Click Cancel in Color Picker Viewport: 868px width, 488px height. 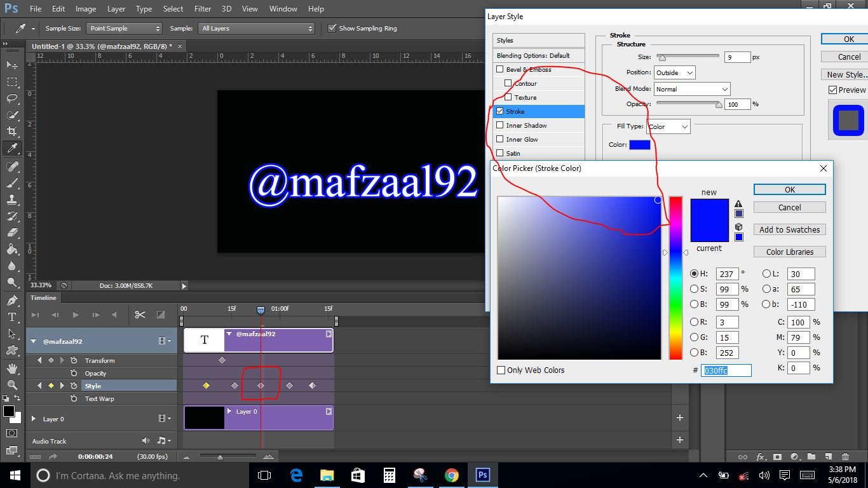[x=790, y=207]
